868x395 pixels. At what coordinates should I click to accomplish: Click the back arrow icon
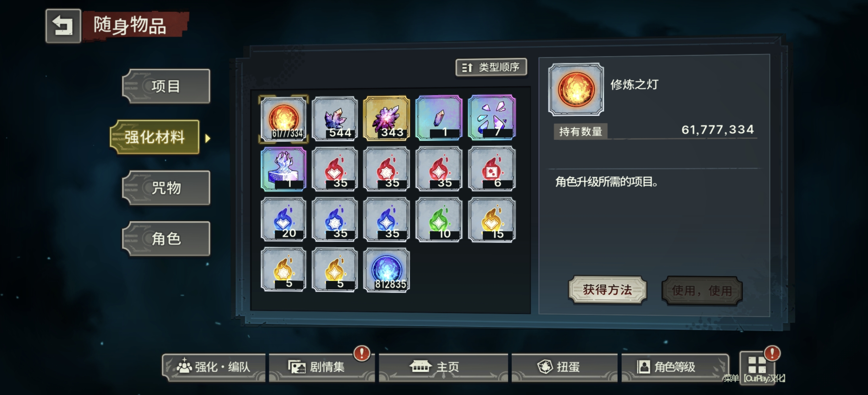[x=63, y=26]
